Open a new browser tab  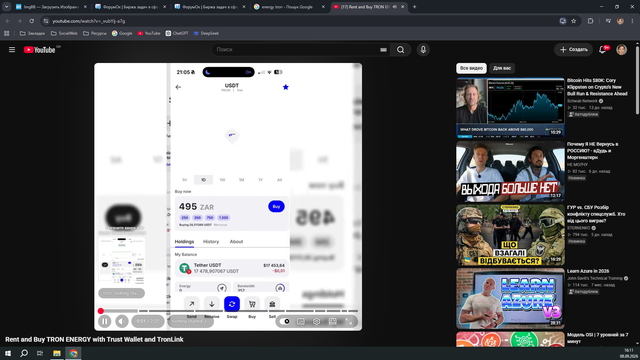point(414,7)
